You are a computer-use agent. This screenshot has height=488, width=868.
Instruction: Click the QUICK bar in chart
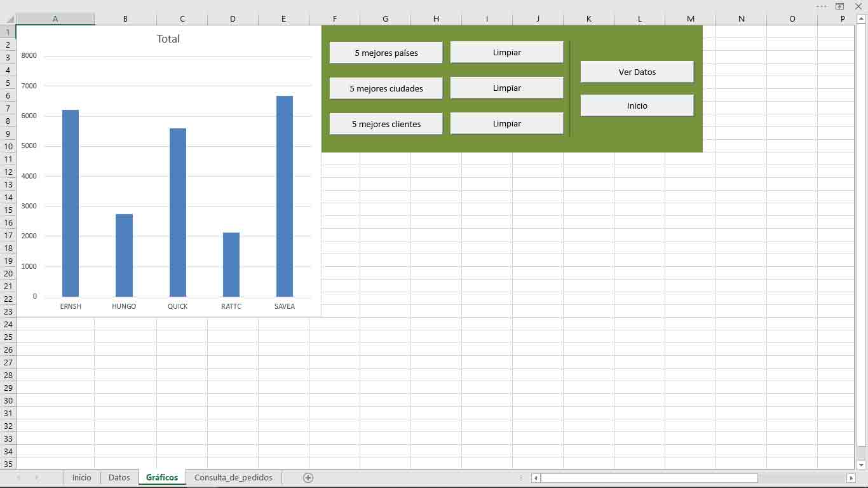click(x=178, y=212)
